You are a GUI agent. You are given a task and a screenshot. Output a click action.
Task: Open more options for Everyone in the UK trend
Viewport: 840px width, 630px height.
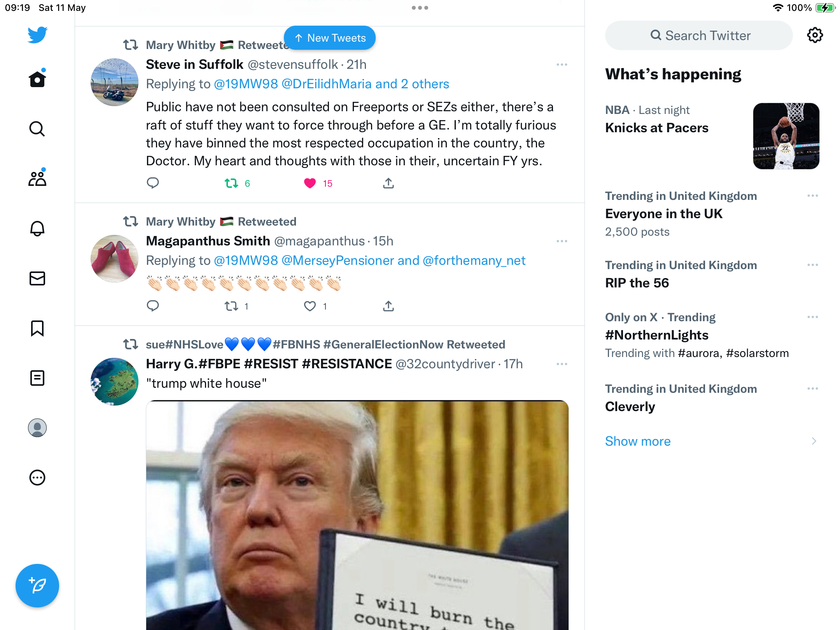[x=813, y=196]
